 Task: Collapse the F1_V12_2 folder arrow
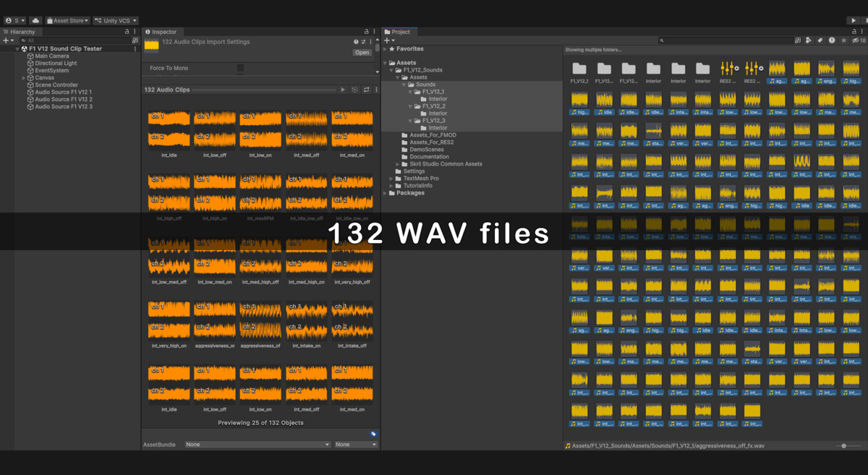(x=410, y=106)
